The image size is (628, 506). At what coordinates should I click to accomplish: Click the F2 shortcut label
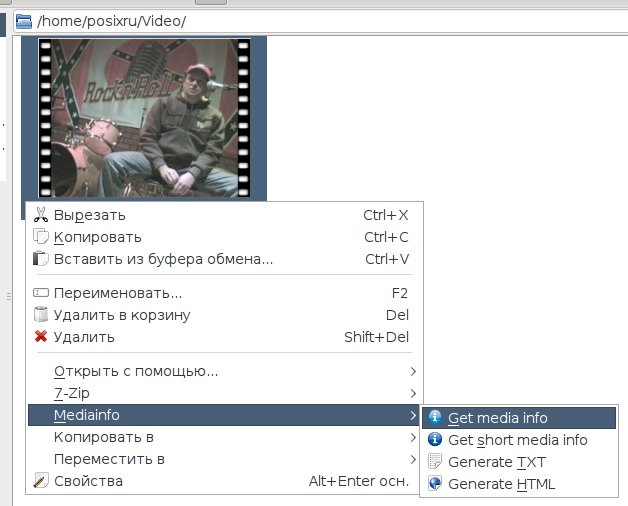click(x=400, y=293)
